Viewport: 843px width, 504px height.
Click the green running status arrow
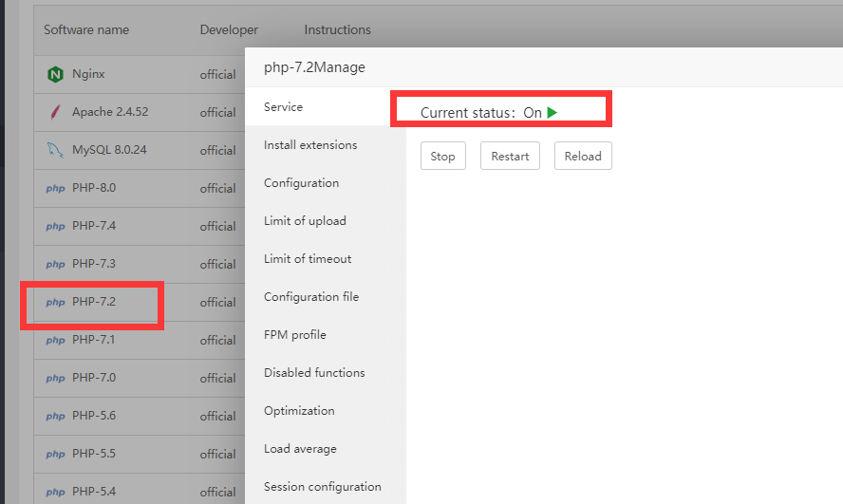[553, 112]
